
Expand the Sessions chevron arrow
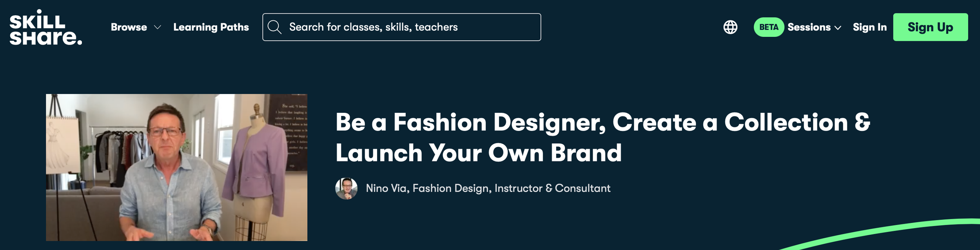[838, 28]
